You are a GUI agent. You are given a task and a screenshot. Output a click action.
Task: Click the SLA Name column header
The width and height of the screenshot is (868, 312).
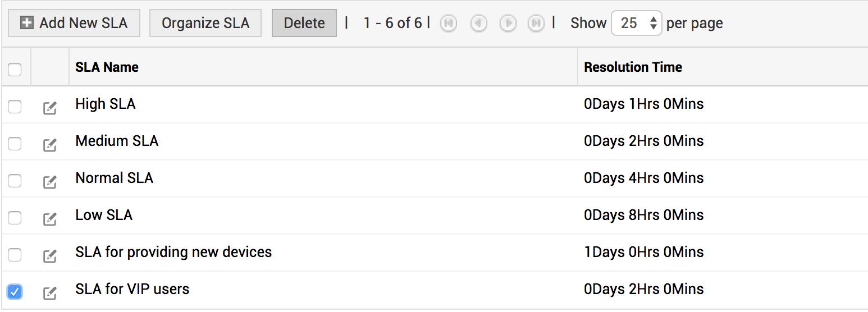pyautogui.click(x=107, y=67)
